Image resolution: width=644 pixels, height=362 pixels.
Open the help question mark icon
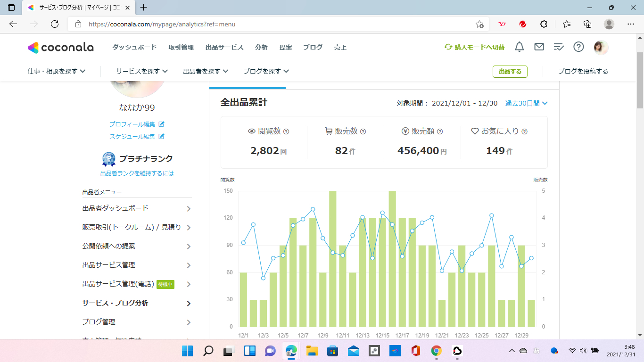coord(578,47)
